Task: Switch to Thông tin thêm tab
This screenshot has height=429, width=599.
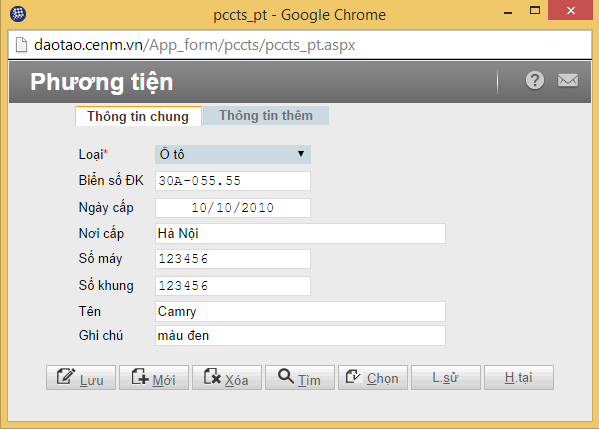Action: tap(266, 115)
